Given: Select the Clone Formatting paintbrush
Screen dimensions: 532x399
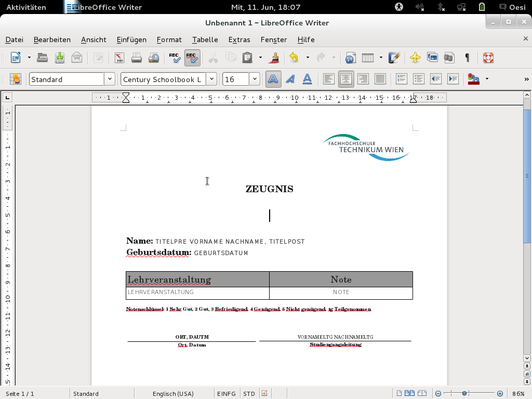Looking at the screenshot, I should 275,58.
